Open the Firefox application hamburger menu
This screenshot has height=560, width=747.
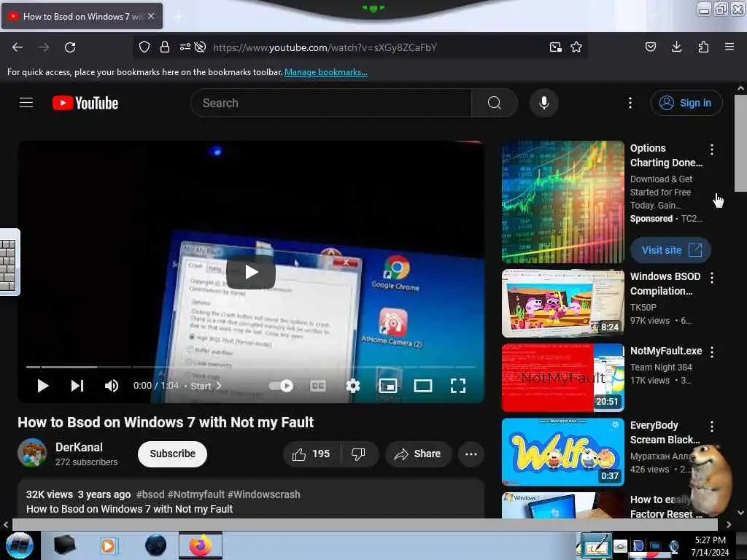click(729, 47)
